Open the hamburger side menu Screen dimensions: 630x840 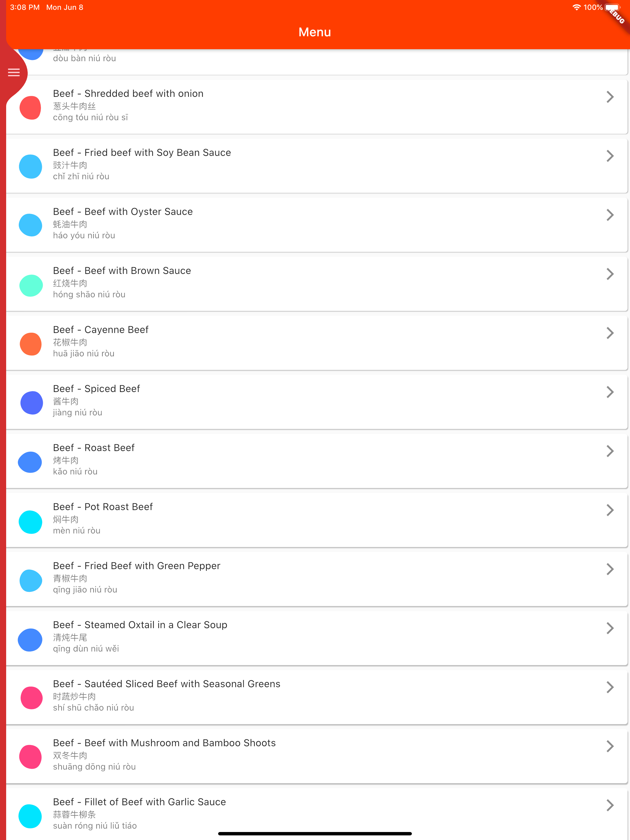(x=14, y=73)
